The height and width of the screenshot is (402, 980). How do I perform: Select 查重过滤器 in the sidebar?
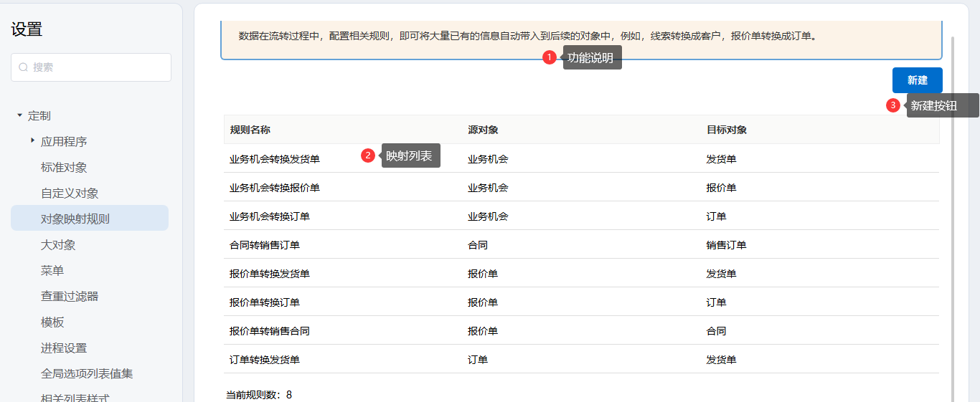click(70, 297)
